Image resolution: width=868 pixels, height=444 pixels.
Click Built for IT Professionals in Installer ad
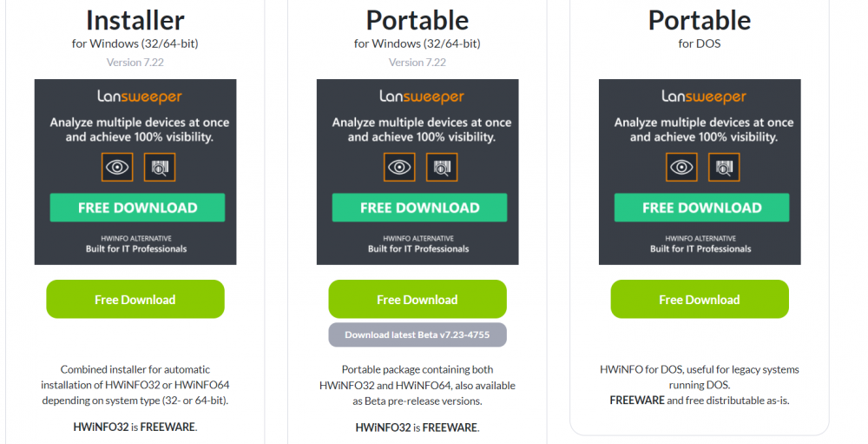coord(136,249)
